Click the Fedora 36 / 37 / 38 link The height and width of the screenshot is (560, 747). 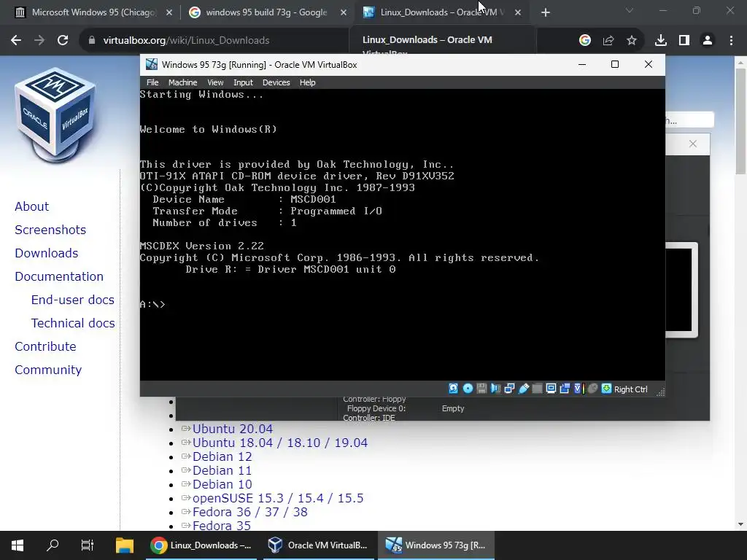click(250, 512)
